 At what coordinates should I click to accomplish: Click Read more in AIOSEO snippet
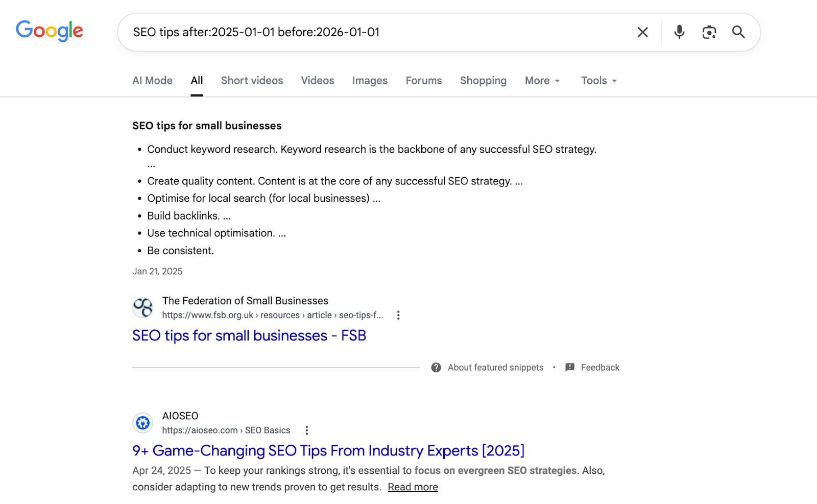[x=413, y=487]
